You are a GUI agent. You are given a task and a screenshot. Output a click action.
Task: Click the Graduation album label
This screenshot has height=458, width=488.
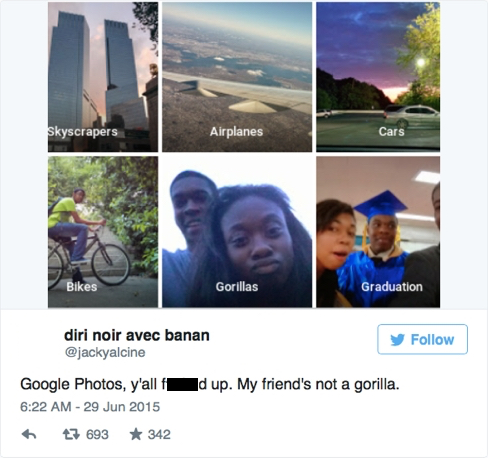coord(392,287)
